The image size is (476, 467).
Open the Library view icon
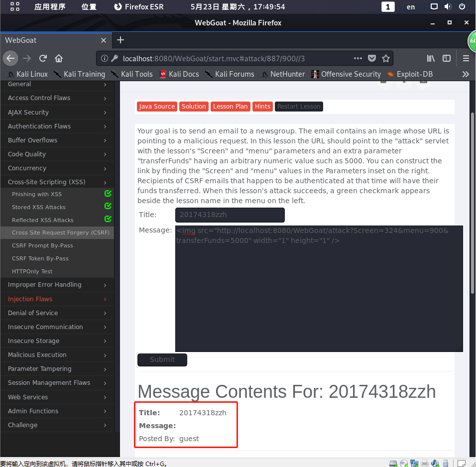pyautogui.click(x=431, y=58)
